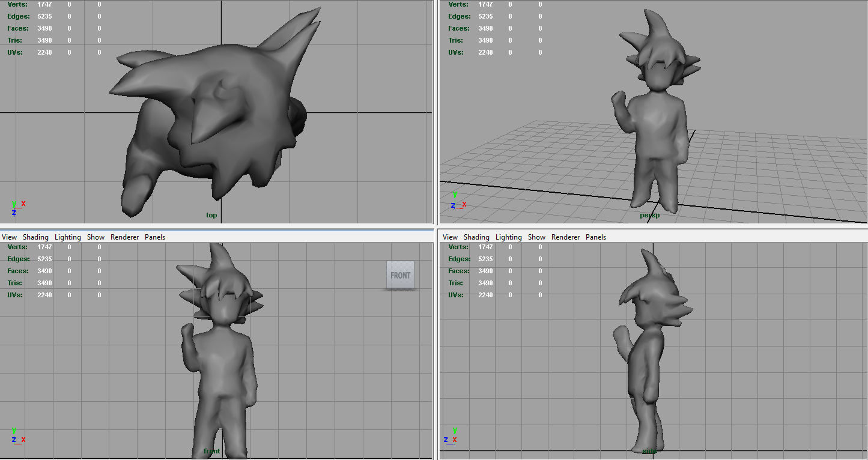Open the Panels menu of the side panel
Image resolution: width=868 pixels, height=460 pixels.
596,237
